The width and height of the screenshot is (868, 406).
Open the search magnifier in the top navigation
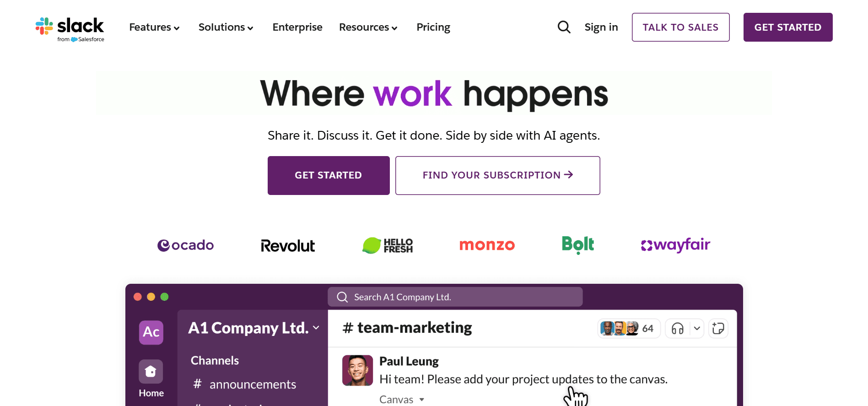pyautogui.click(x=564, y=27)
